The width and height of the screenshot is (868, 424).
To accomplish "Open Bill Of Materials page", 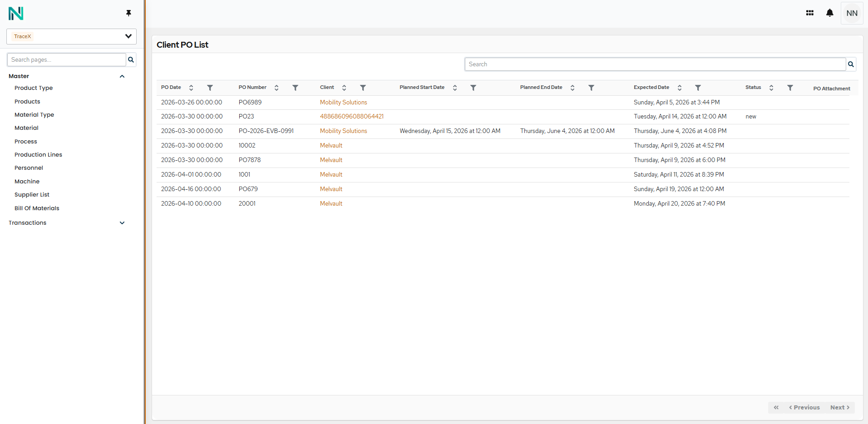I will (x=37, y=208).
